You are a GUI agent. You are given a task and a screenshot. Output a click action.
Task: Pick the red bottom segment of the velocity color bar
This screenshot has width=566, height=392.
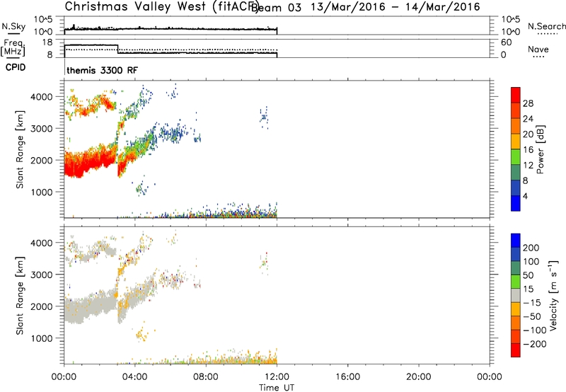click(516, 350)
